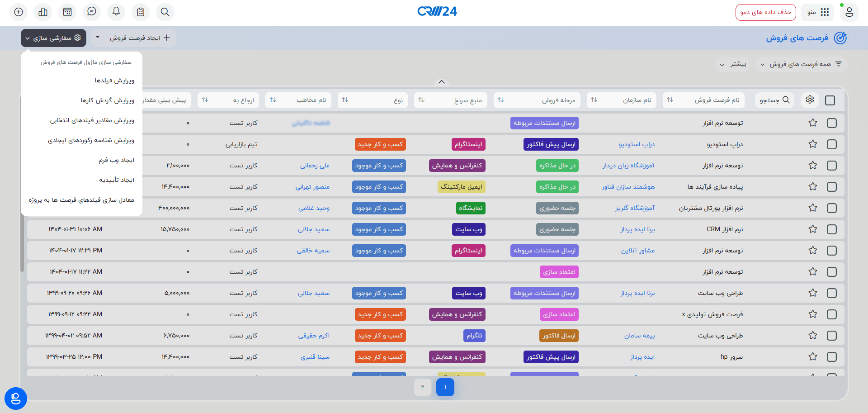Image resolution: width=868 pixels, height=413 pixels.
Task: Open the search icon in top bar
Action: tap(165, 12)
